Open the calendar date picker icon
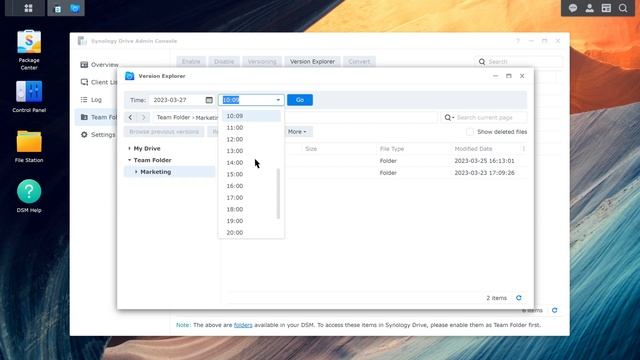 (x=209, y=100)
